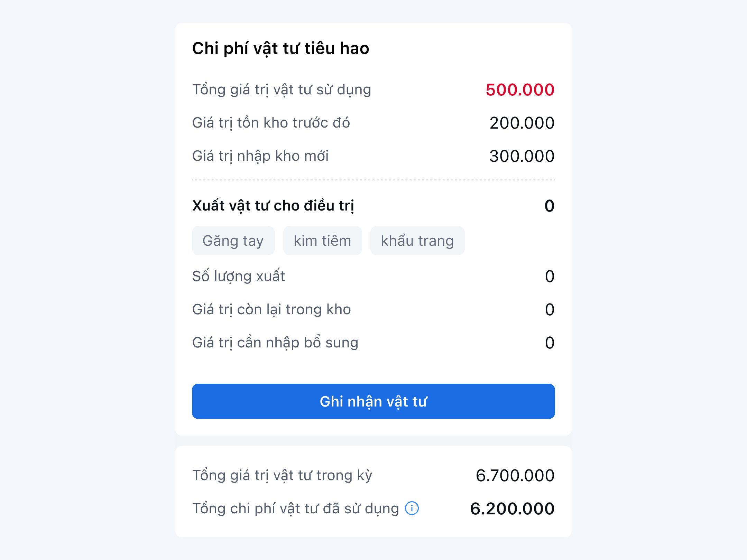Click the Chi phí vật tư tiêu hao heading

pyautogui.click(x=280, y=48)
